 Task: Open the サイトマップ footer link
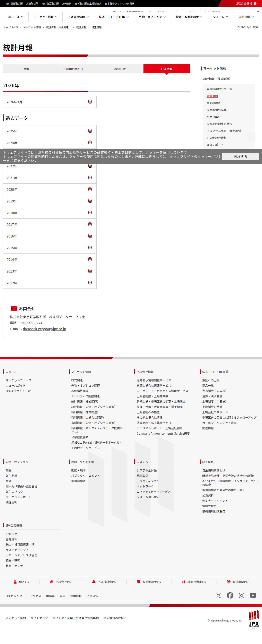click(39, 618)
